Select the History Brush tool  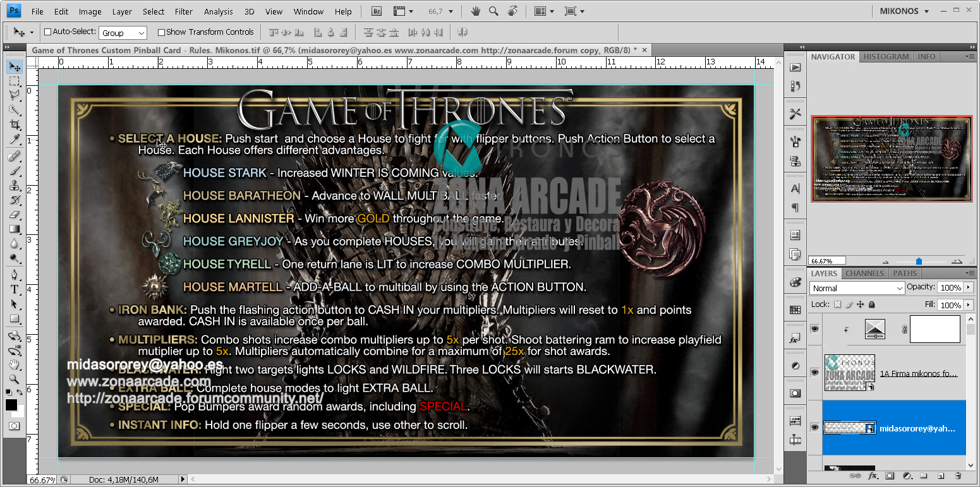click(x=15, y=200)
